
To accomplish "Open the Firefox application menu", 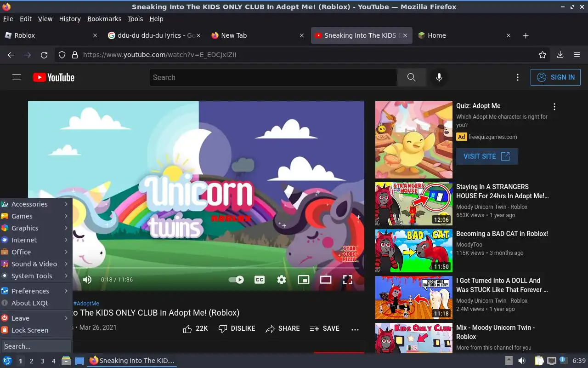I will pyautogui.click(x=577, y=55).
